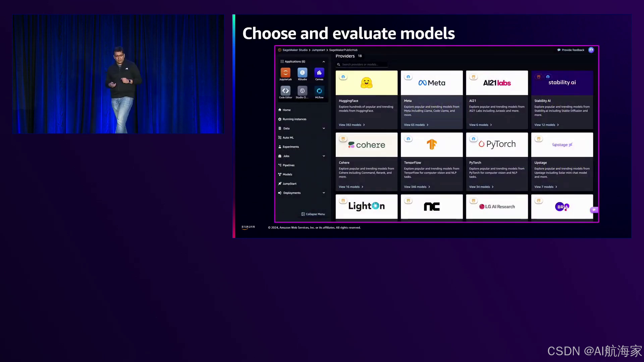This screenshot has width=644, height=362.
Task: Select JumpStart in the sidebar
Action: [x=289, y=184]
